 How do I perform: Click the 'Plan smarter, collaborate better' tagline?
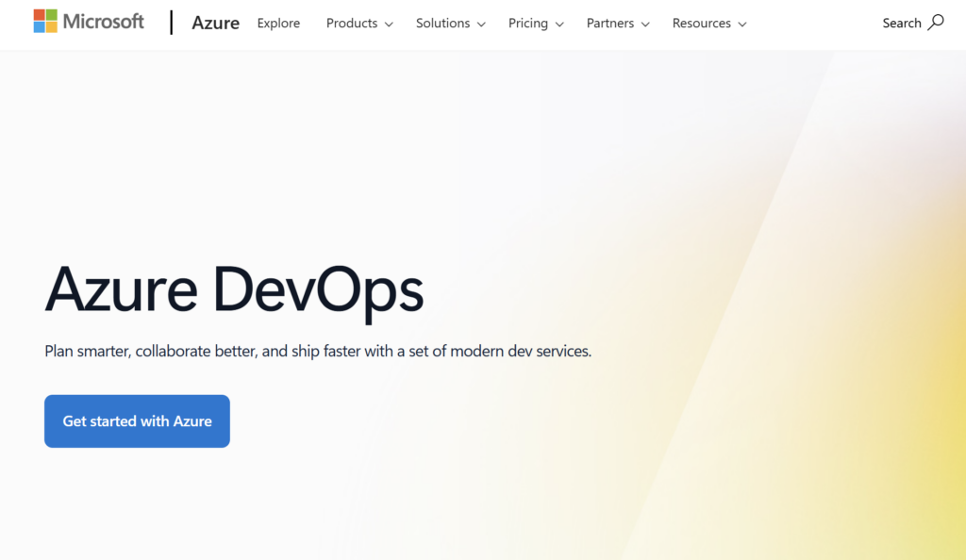tap(318, 351)
